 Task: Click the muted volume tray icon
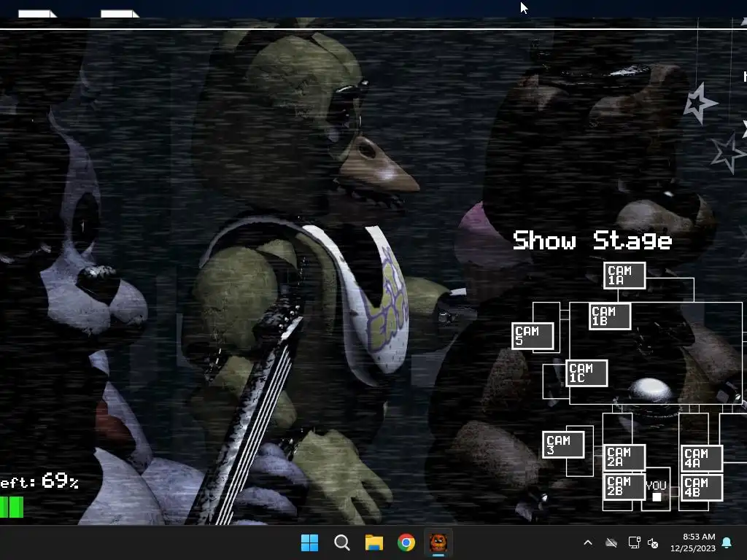(653, 542)
